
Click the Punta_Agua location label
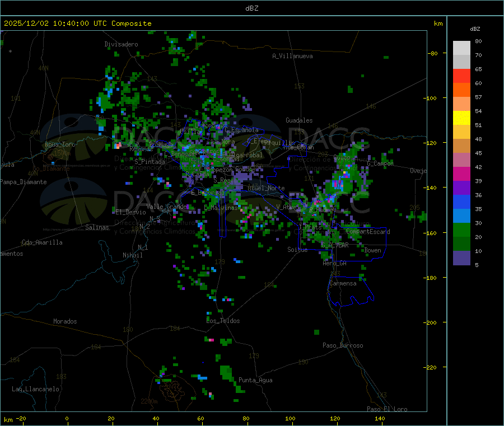coord(255,380)
